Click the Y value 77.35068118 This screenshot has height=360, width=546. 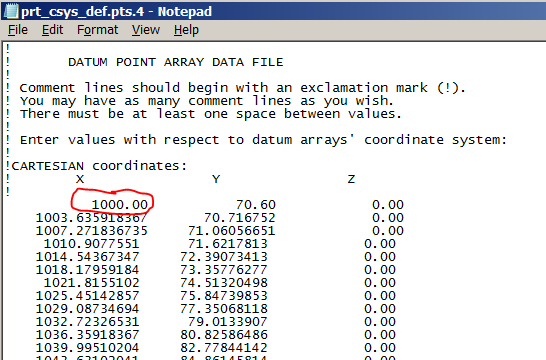coord(224,309)
